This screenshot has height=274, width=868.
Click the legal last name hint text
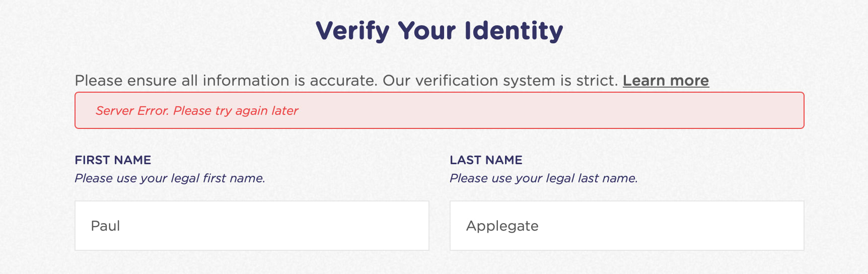(x=544, y=178)
